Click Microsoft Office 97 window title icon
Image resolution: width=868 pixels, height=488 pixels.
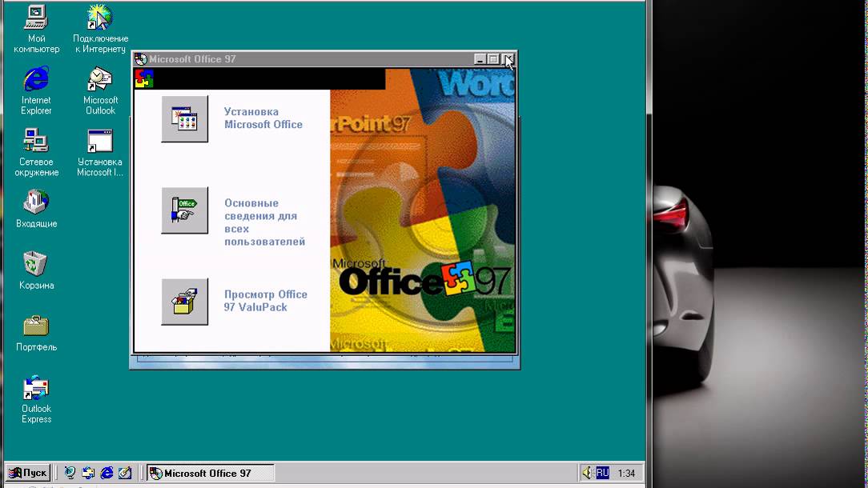[141, 59]
